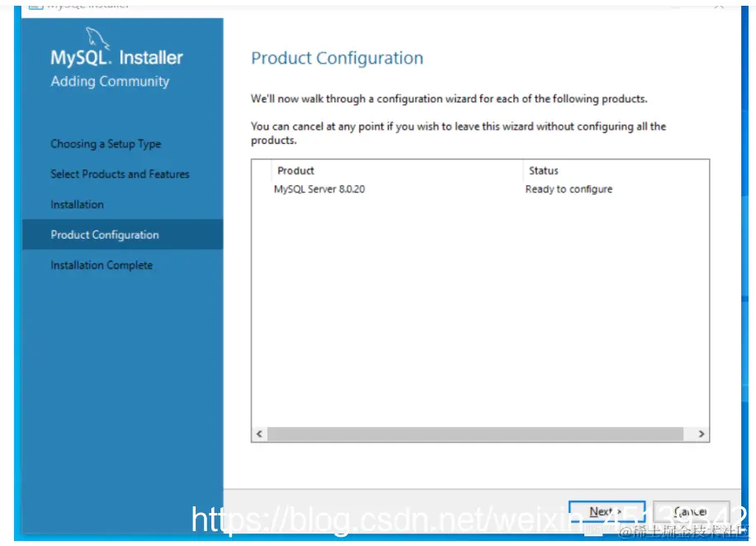This screenshot has height=546, width=756.
Task: Select highlighted Product Configuration sidebar step
Action: pos(122,235)
